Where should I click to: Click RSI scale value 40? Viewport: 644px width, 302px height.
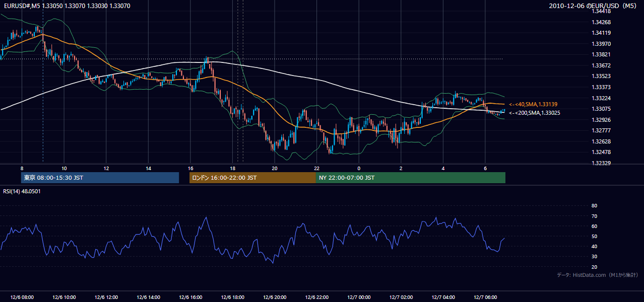coord(594,246)
